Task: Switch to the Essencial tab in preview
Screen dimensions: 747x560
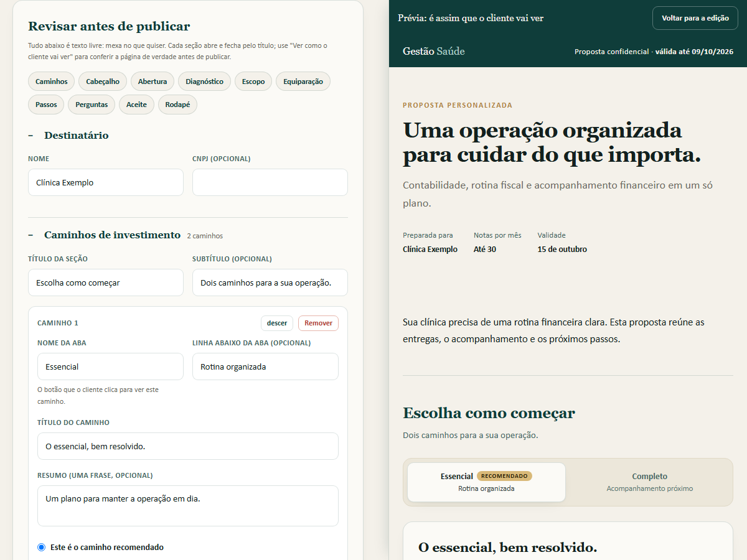Action: pyautogui.click(x=486, y=482)
